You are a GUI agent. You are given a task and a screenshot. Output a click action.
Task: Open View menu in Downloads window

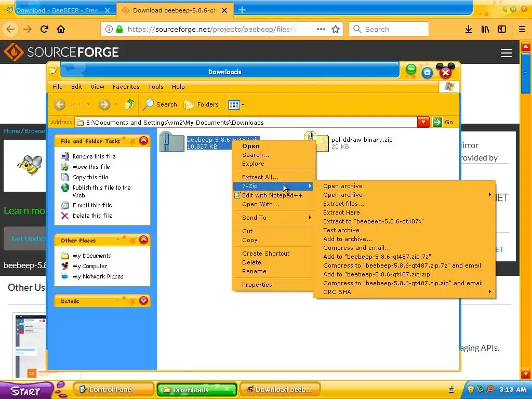point(97,87)
